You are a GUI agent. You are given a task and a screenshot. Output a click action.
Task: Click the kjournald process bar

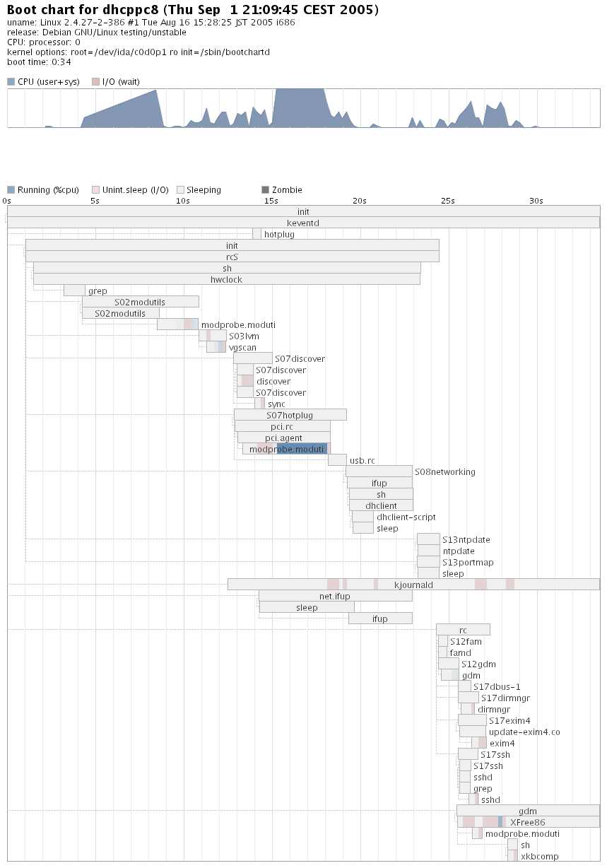point(413,585)
